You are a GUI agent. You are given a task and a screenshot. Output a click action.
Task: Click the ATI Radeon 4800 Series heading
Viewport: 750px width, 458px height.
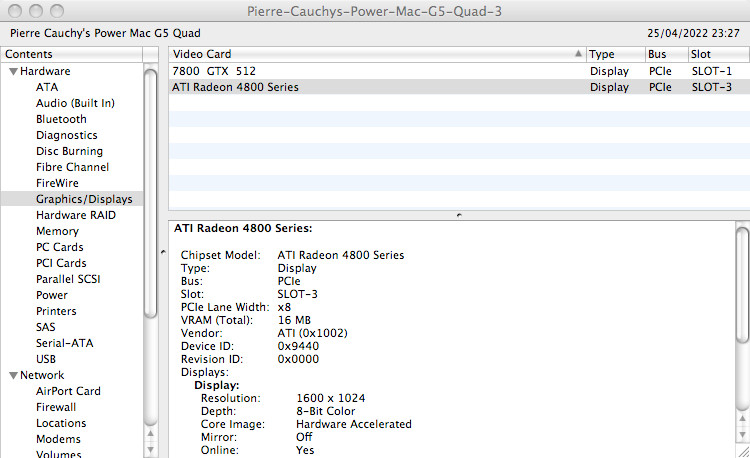click(243, 229)
